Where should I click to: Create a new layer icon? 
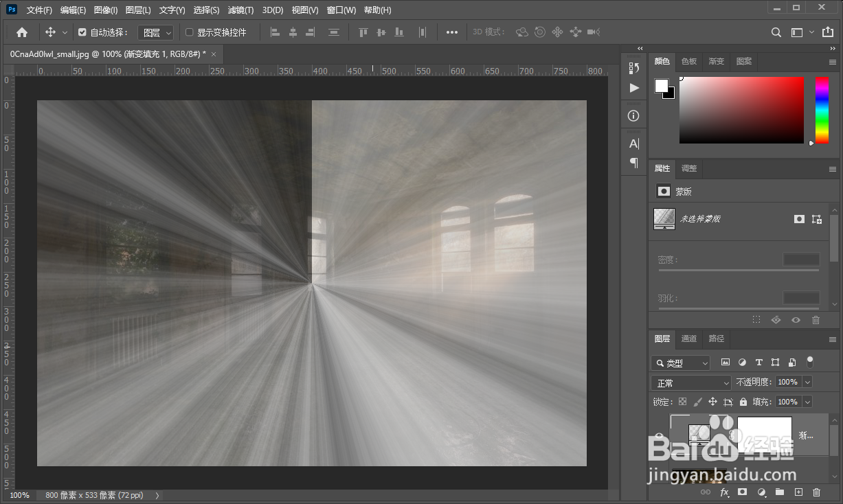point(798,492)
